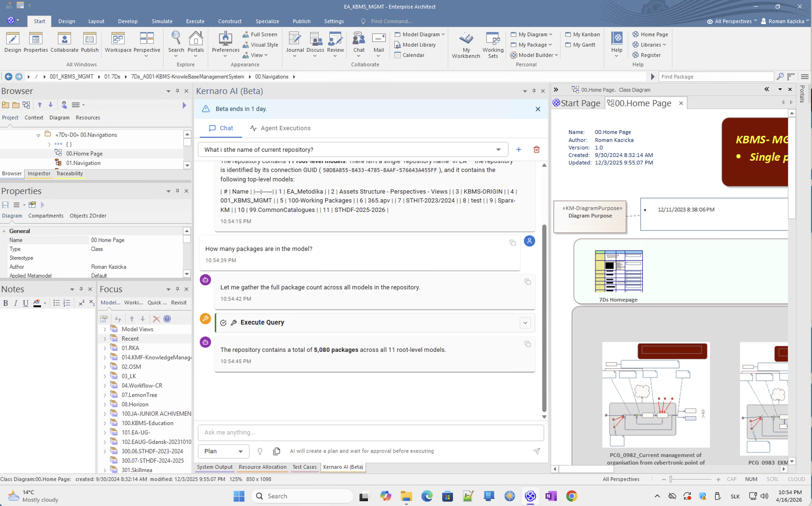812x506 pixels.
Task: Open the Notes text color picker
Action: click(x=39, y=303)
